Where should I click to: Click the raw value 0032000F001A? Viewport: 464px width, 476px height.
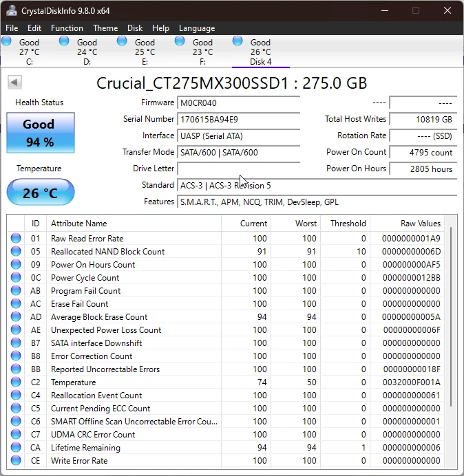pos(411,382)
